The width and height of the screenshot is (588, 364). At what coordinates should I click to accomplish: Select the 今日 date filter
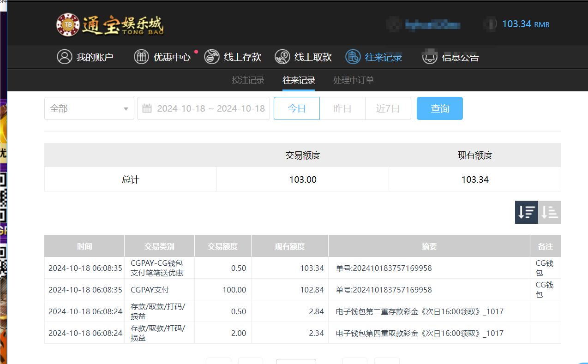pyautogui.click(x=296, y=108)
